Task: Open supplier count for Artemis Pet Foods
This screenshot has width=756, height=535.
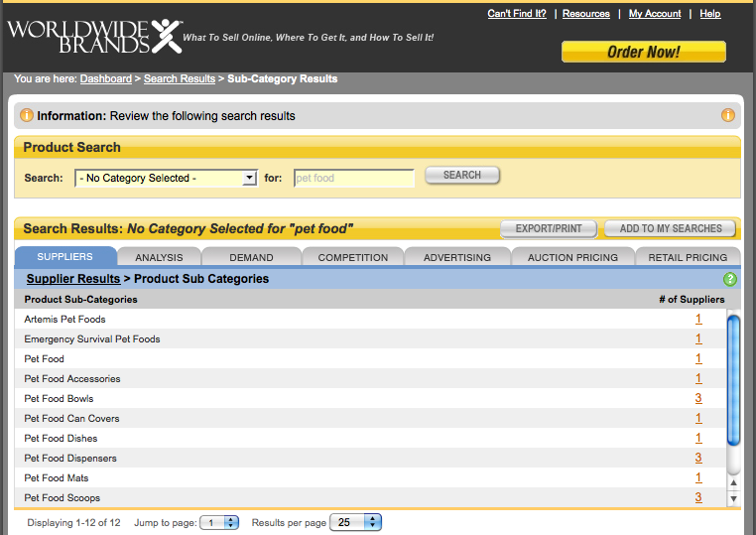Action: click(x=698, y=319)
